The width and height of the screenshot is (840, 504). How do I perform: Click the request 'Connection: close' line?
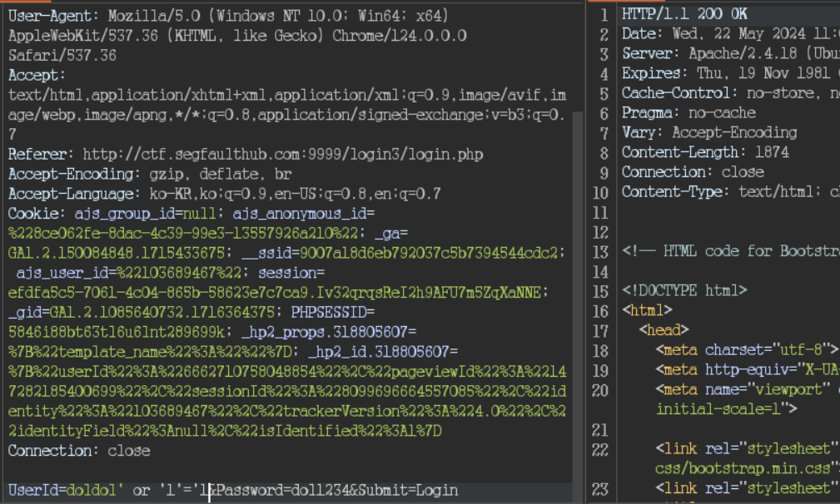pos(79,451)
